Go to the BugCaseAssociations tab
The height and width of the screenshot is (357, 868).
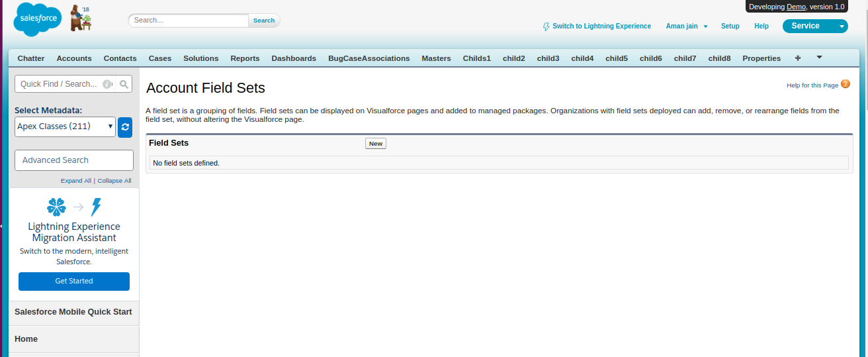click(x=369, y=58)
